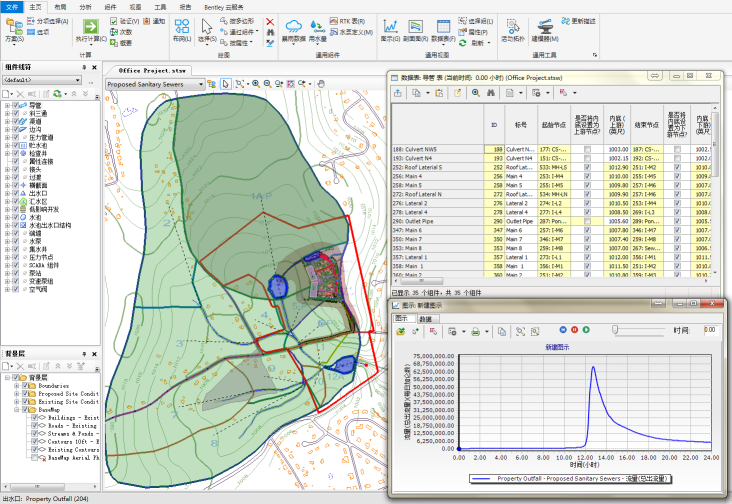The height and width of the screenshot is (504, 732).
Task: Toggle the 导管 conduit layer checkbox
Action: [16, 105]
